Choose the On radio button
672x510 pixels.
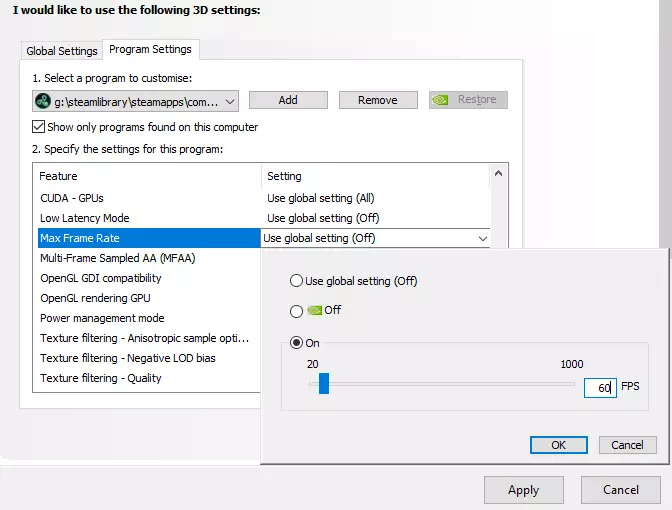click(296, 343)
